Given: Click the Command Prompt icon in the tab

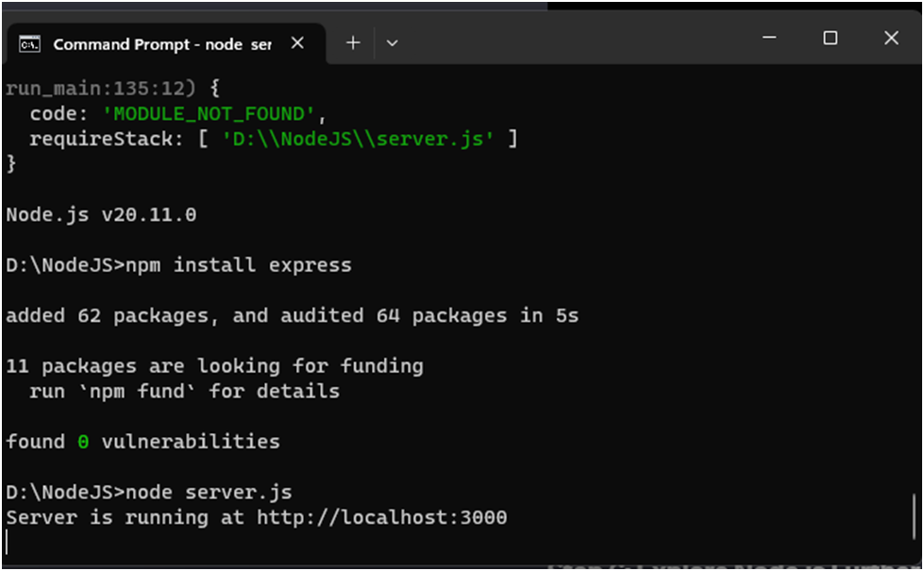Looking at the screenshot, I should [30, 43].
